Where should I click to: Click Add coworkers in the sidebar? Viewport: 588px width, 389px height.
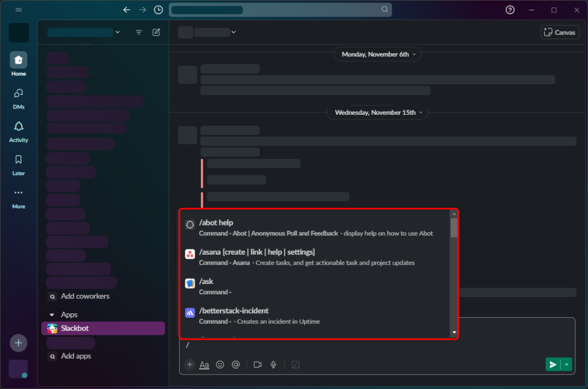pyautogui.click(x=85, y=297)
